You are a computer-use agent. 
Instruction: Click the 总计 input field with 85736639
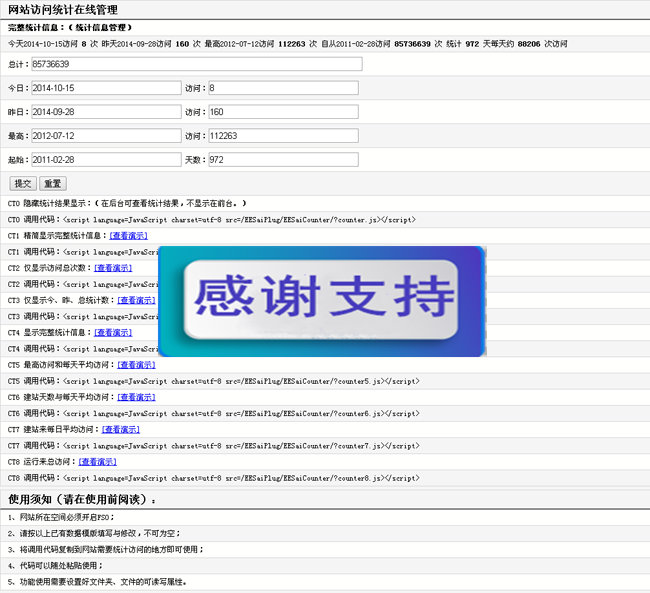tap(197, 64)
